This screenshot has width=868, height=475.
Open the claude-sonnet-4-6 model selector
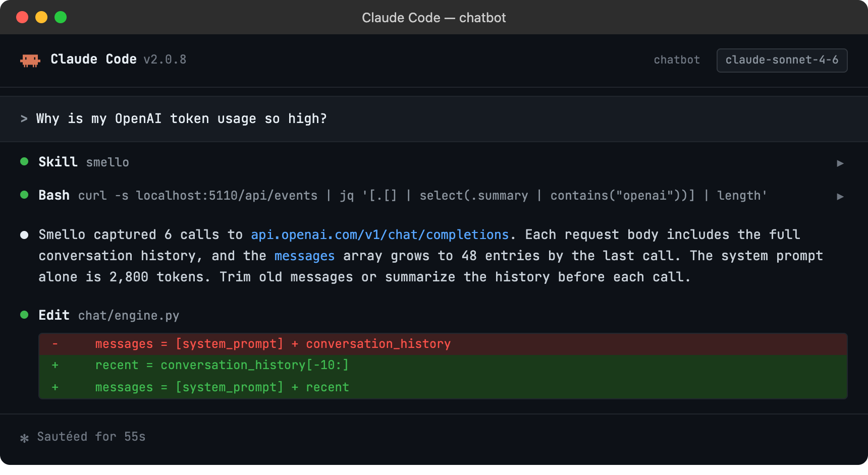pos(782,60)
